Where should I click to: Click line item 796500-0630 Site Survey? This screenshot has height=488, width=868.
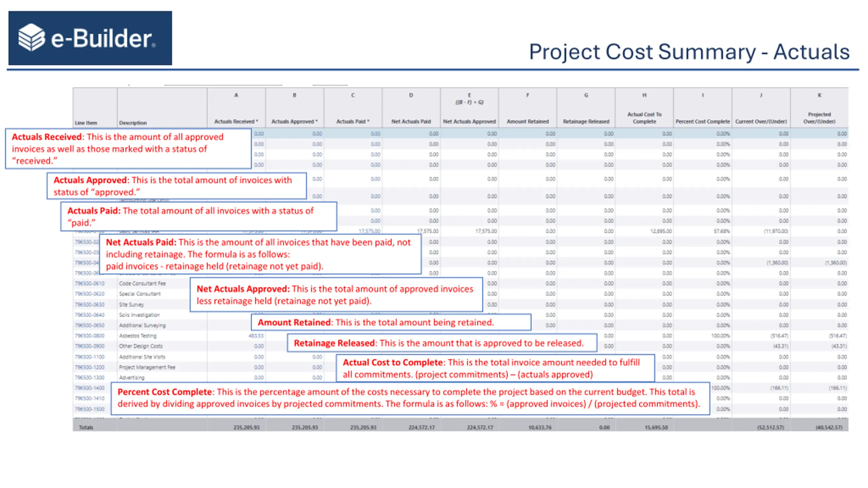pos(90,304)
